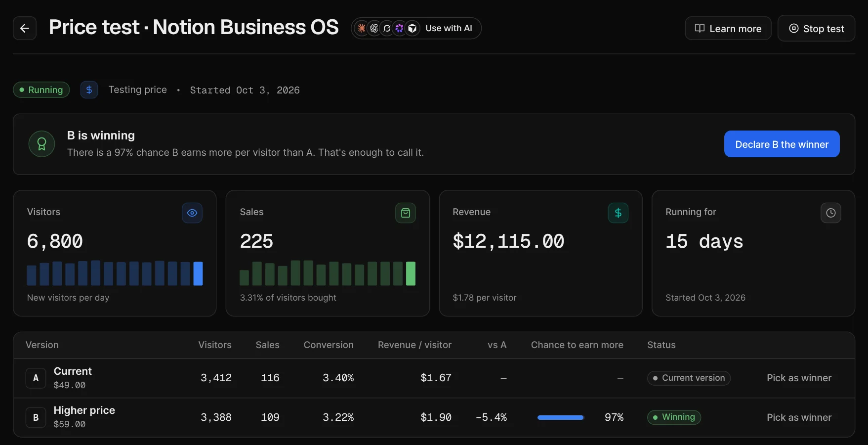This screenshot has height=445, width=868.
Task: Click the -5.4% vs A value
Action: 491,417
